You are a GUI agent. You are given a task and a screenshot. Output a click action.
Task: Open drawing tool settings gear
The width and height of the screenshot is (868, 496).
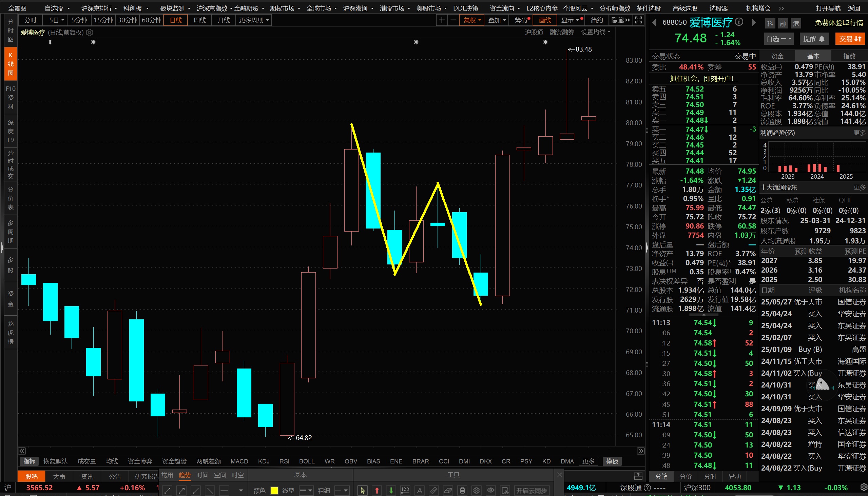(477, 491)
